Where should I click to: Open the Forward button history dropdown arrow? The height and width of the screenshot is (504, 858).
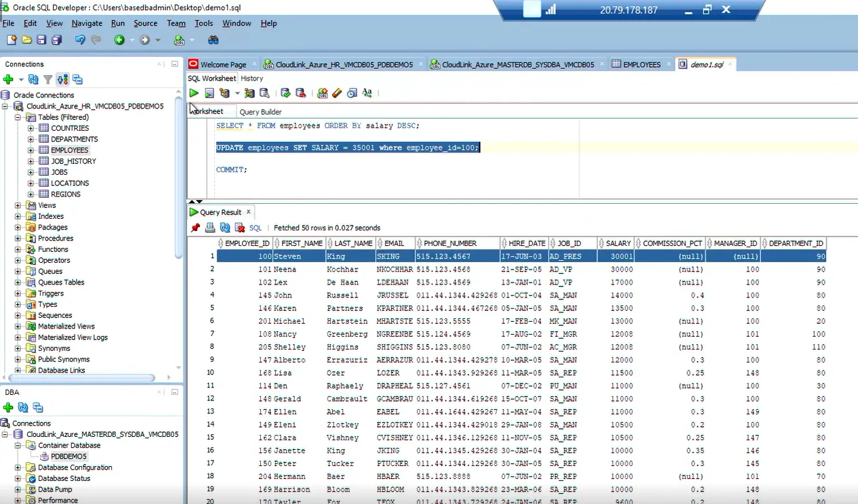[x=157, y=40]
